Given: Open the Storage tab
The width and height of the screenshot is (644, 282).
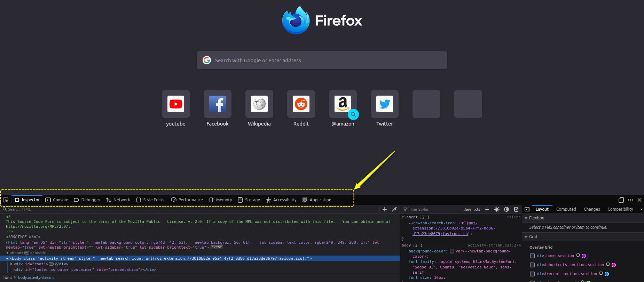Looking at the screenshot, I should (249, 200).
